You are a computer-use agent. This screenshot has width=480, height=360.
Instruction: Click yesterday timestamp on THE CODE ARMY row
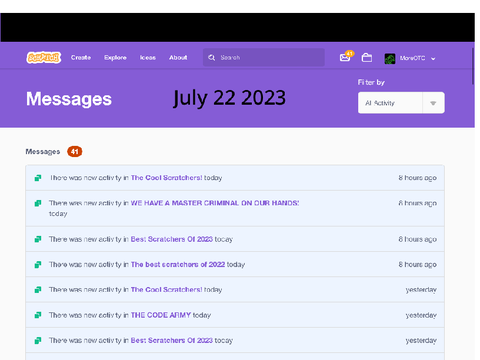pos(421,315)
